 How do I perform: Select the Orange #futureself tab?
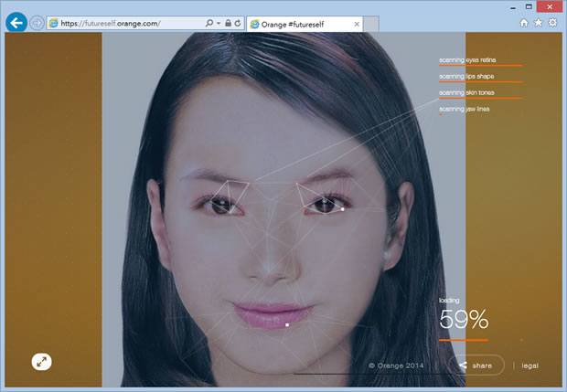(293, 23)
